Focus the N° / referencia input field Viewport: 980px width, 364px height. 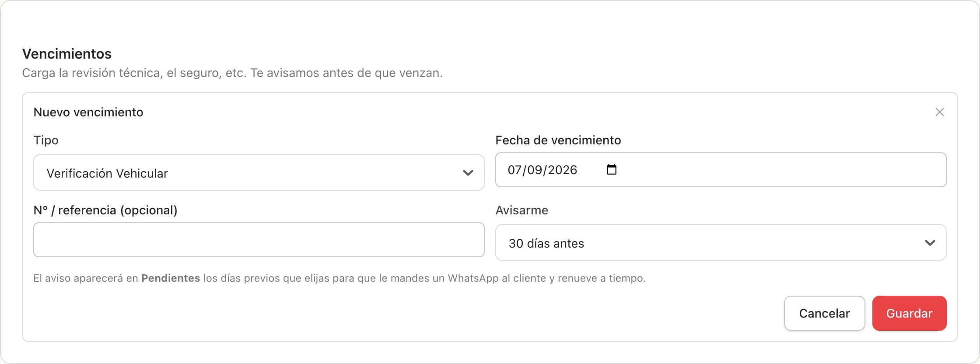point(259,240)
